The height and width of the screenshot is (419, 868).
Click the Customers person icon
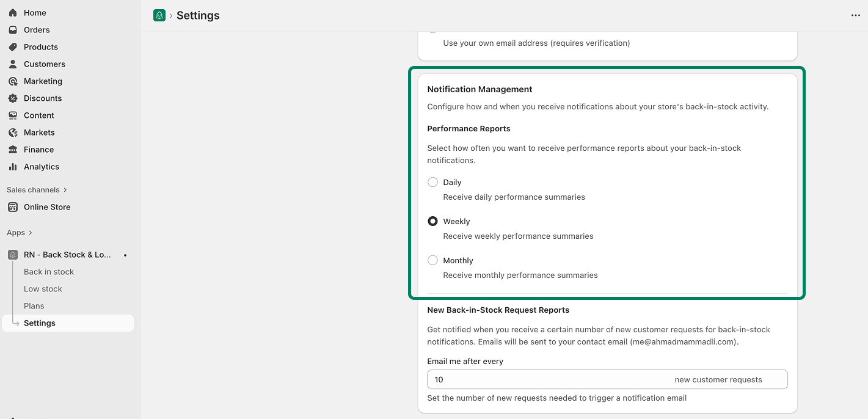pos(13,64)
